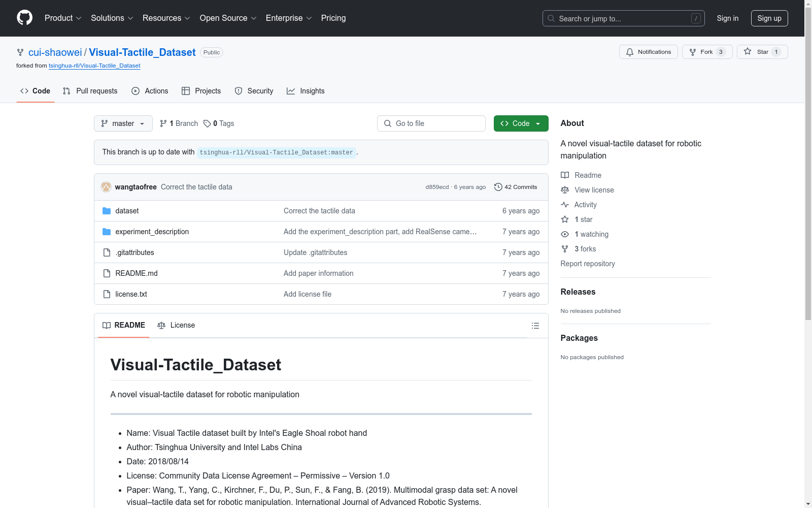Image resolution: width=812 pixels, height=508 pixels.
Task: Star this repository
Action: click(762, 52)
